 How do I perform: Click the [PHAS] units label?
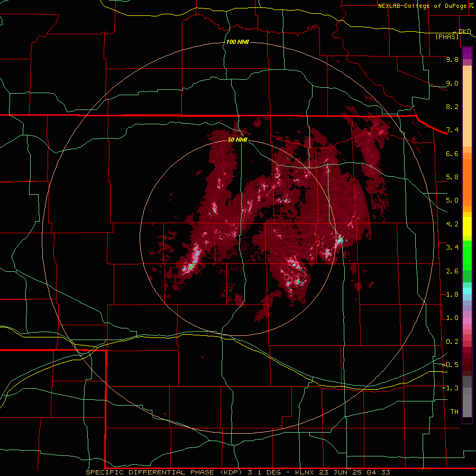(447, 36)
